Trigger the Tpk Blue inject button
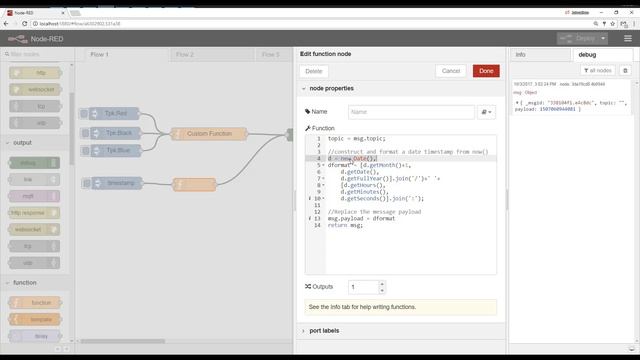Image resolution: width=640 pixels, height=360 pixels. click(85, 151)
